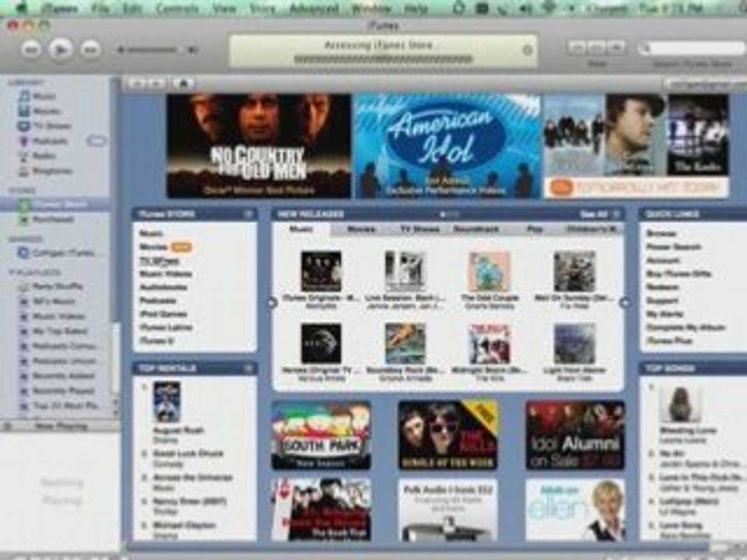Open the Recently Played playlist

pyautogui.click(x=56, y=391)
